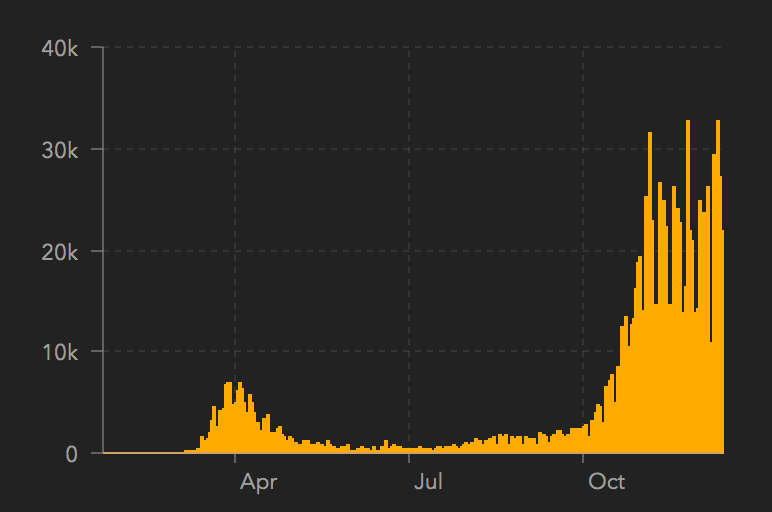Select the Jul x-axis label
This screenshot has width=772, height=512.
pos(428,482)
